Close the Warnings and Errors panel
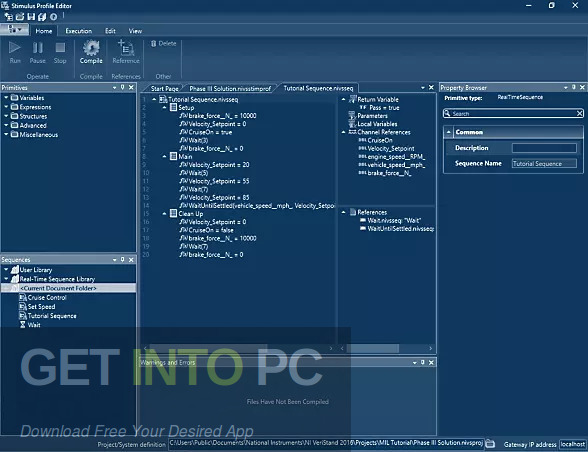Screen dimensions: 588x452 tap(431, 362)
